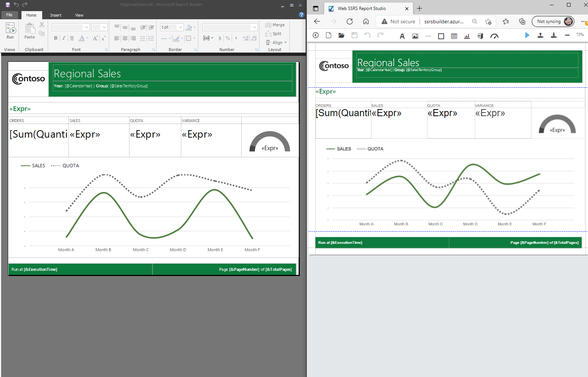Click the percent format icon
Screen dimensions: 588x377
[228, 38]
